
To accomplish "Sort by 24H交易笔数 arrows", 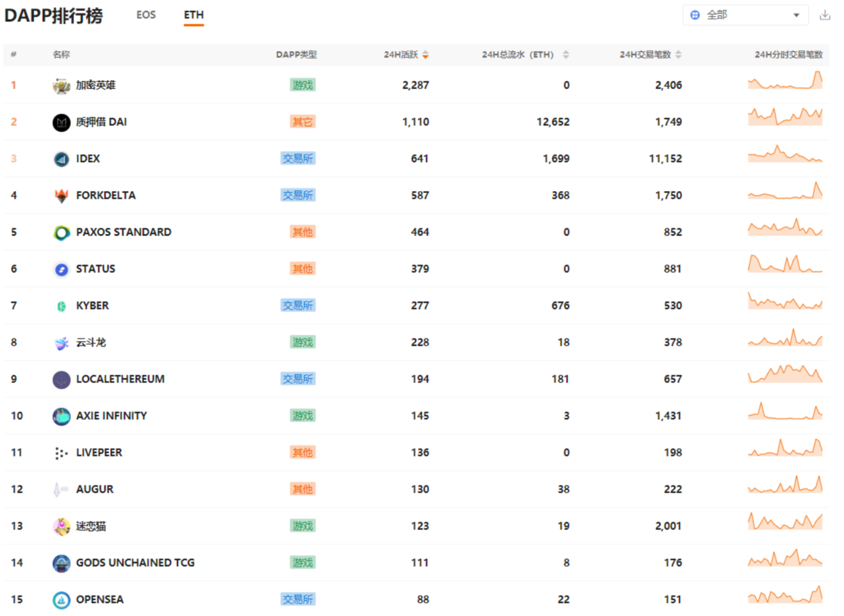I will tap(679, 54).
